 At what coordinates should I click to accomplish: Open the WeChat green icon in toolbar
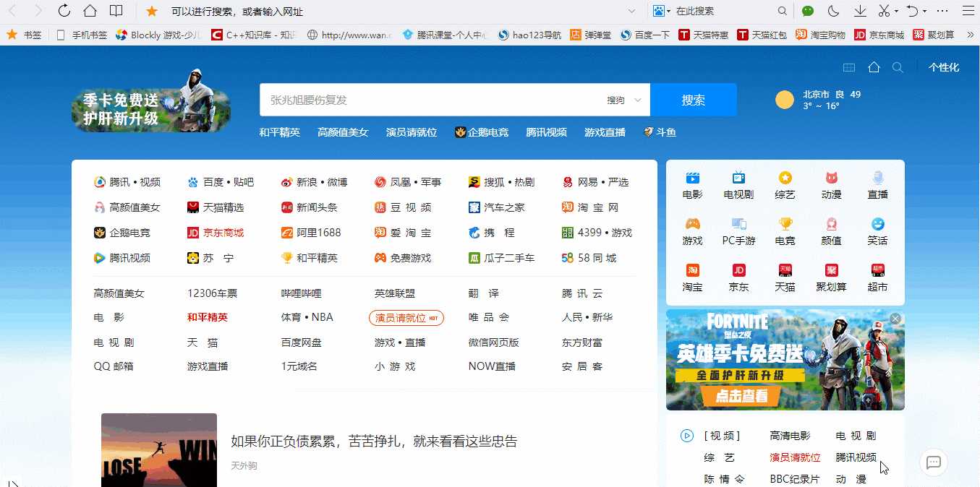pos(808,11)
